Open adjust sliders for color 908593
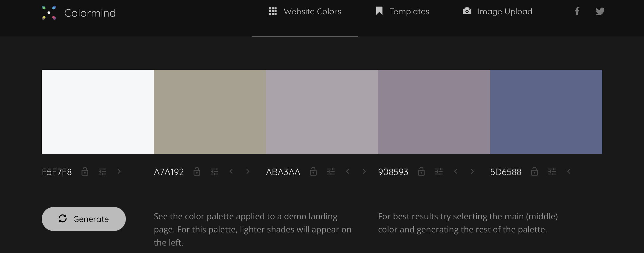The width and height of the screenshot is (644, 253). pos(439,172)
